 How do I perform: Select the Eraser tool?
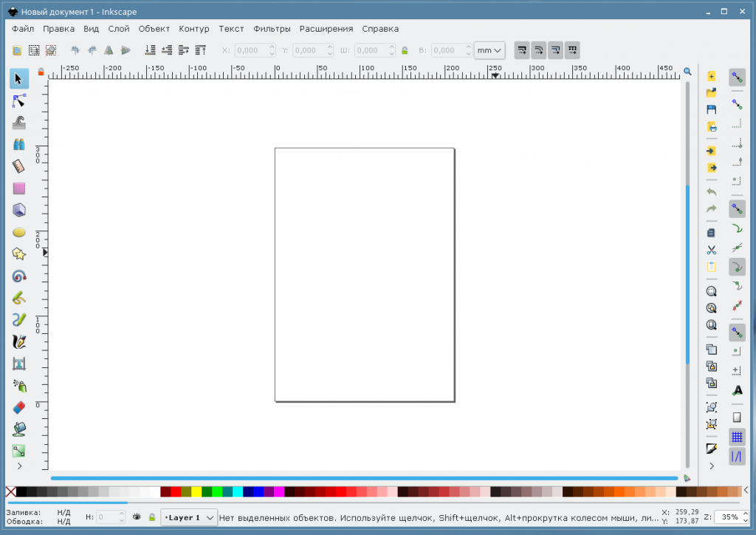[x=18, y=408]
